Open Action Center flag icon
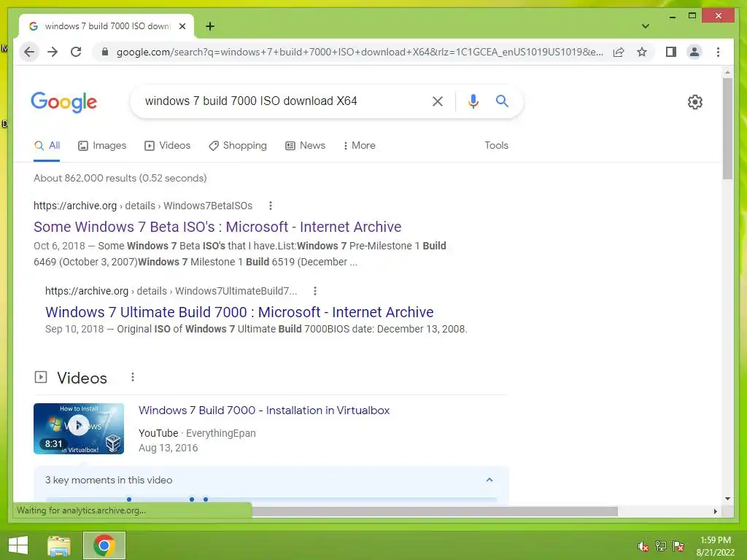Image resolution: width=747 pixels, height=560 pixels. click(678, 546)
